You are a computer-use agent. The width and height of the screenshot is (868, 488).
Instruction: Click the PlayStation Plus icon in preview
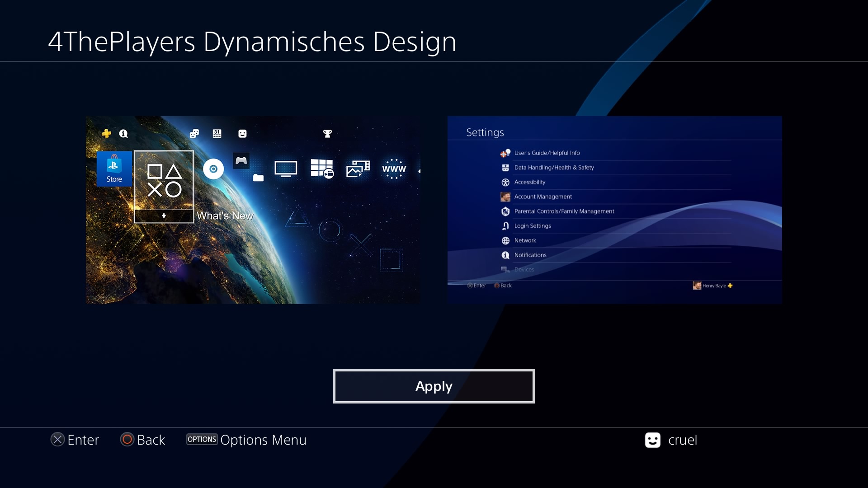107,133
